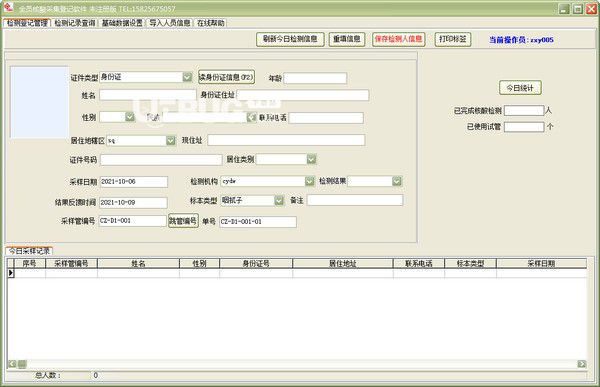This screenshot has width=600, height=387.
Task: Expand the 居住类别 dropdown arrow
Action: tap(311, 159)
